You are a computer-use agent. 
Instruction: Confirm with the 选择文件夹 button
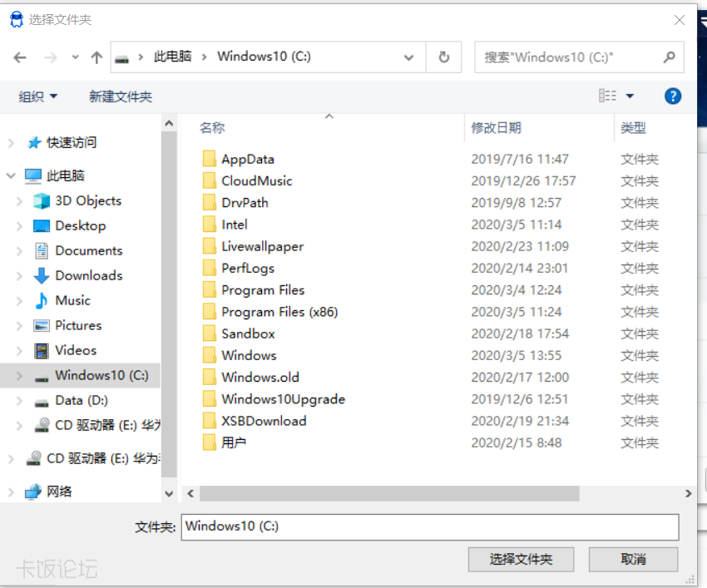521,559
